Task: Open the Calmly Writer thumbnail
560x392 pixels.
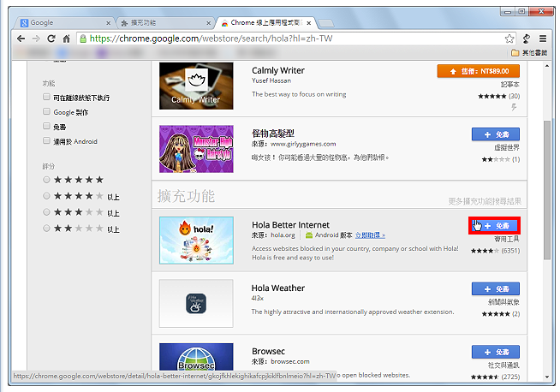Action: [x=196, y=86]
